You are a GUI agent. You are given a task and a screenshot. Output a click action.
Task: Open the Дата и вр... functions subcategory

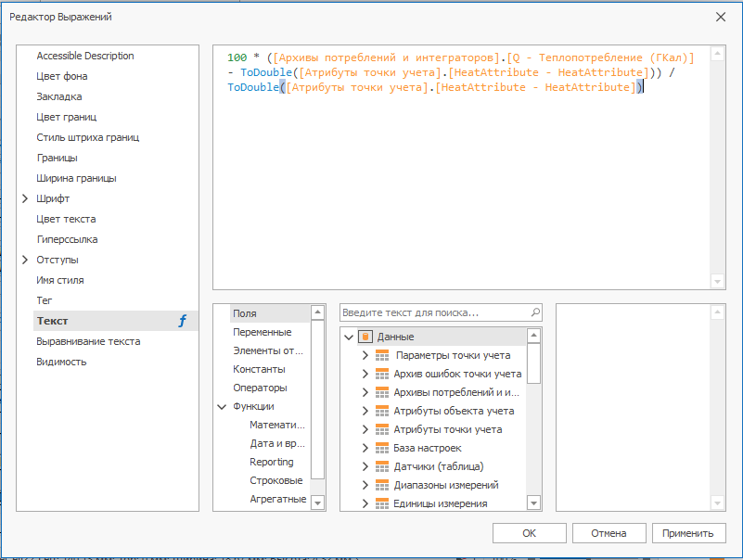click(277, 443)
